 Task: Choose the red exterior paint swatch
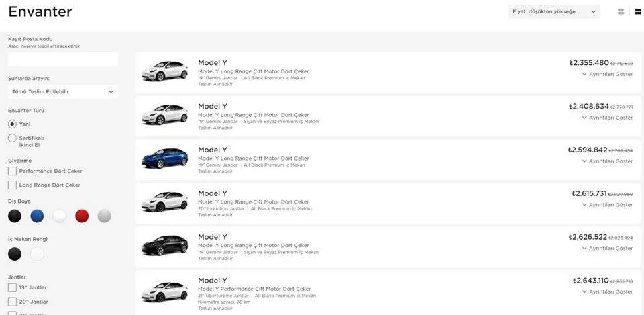(82, 216)
